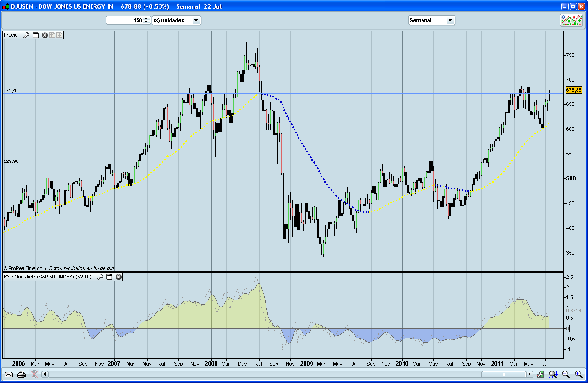Open RSc Mansfield indicator settings wrench
Screen dimensions: 588x383
point(100,277)
